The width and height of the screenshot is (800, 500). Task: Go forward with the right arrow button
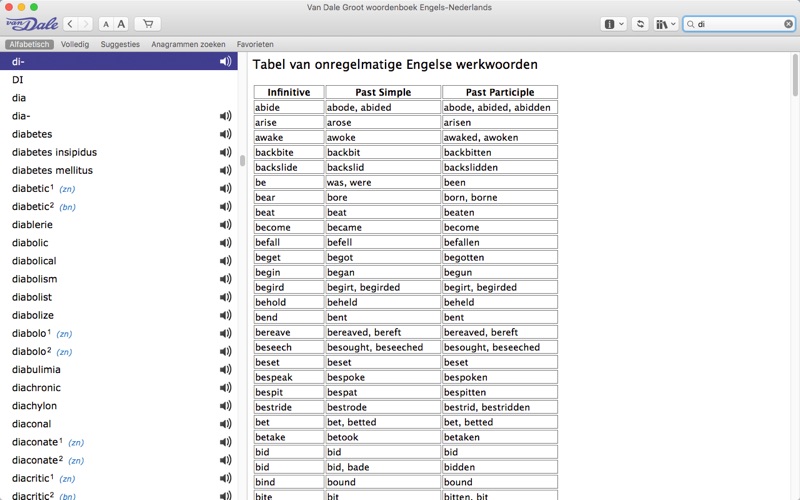[x=86, y=24]
